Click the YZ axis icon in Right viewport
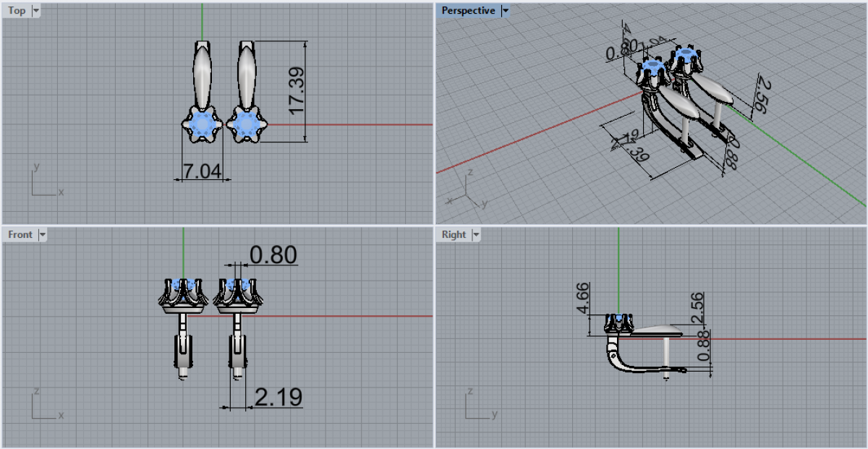The height and width of the screenshot is (449, 868). [481, 405]
